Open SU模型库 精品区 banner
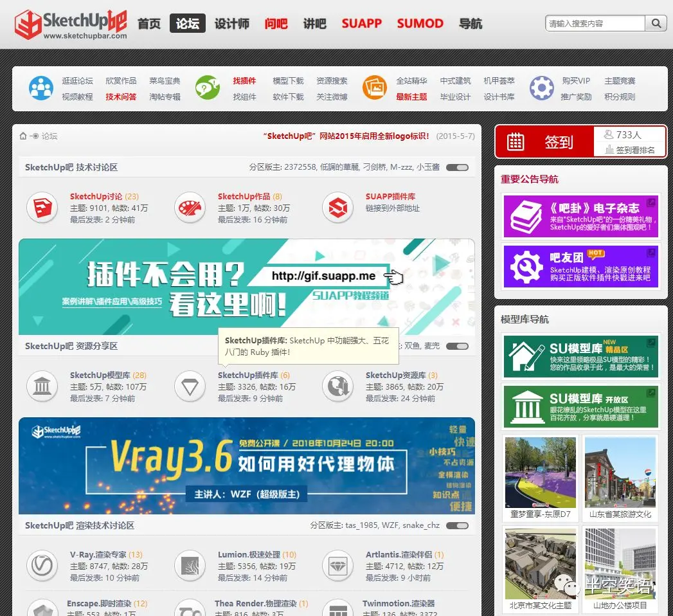The height and width of the screenshot is (616, 673). pos(580,357)
